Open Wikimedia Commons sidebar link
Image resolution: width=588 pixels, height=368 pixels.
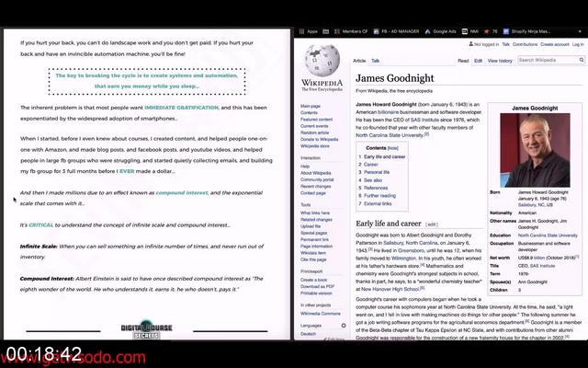321,314
